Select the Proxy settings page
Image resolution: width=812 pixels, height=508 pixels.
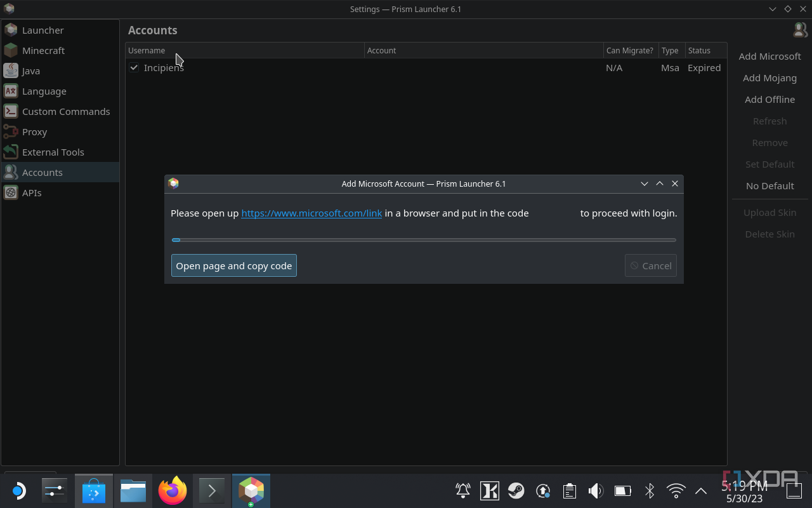[60, 131]
